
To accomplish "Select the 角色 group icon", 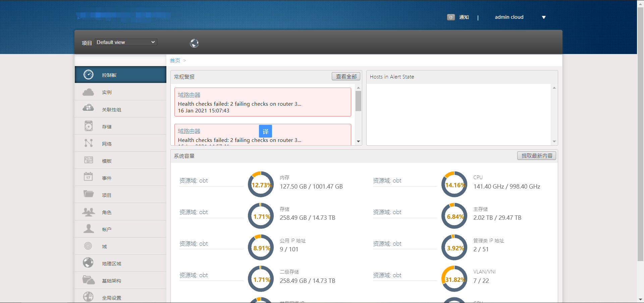I will [89, 212].
